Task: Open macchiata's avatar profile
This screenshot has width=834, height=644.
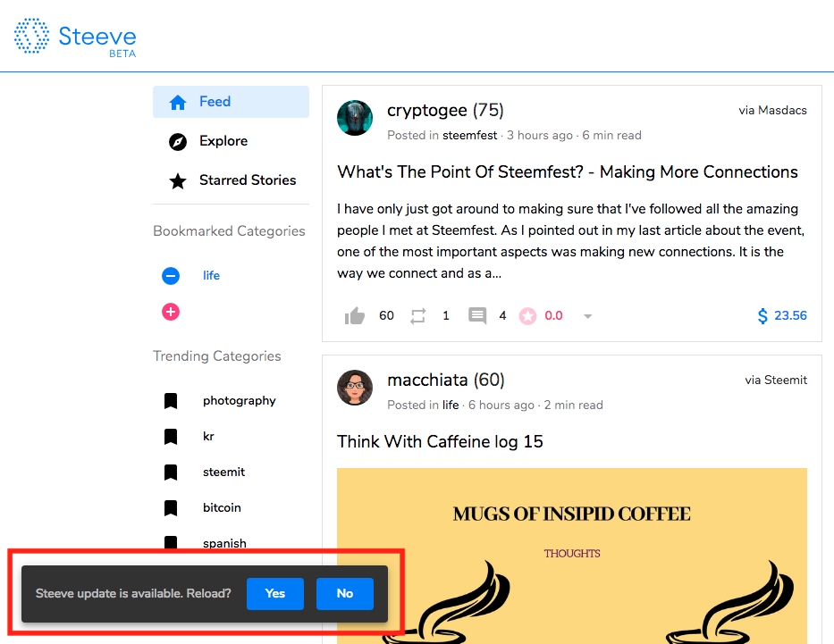Action: (x=355, y=388)
